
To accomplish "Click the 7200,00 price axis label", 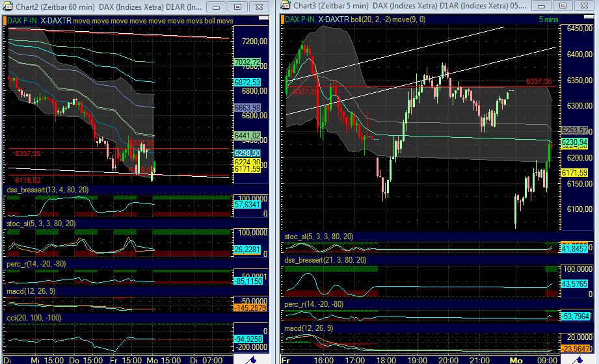I will (255, 41).
